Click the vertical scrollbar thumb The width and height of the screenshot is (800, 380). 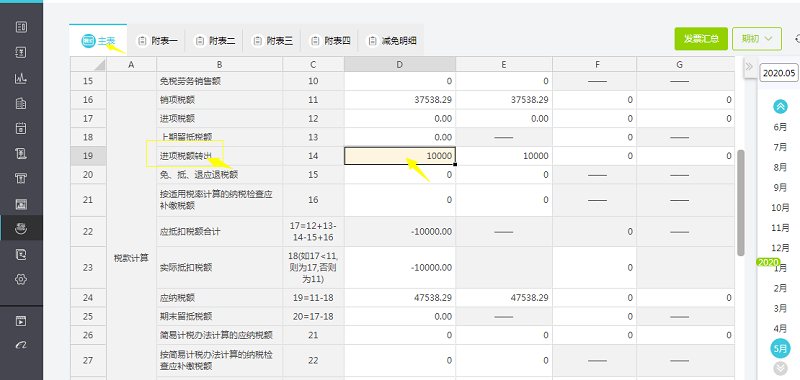741,203
